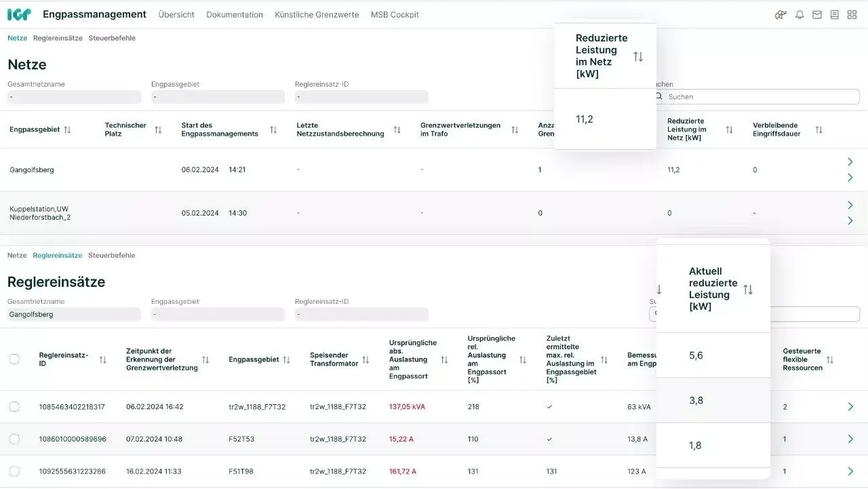Click the F52T53 Engpassgebiet cell

pyautogui.click(x=242, y=439)
